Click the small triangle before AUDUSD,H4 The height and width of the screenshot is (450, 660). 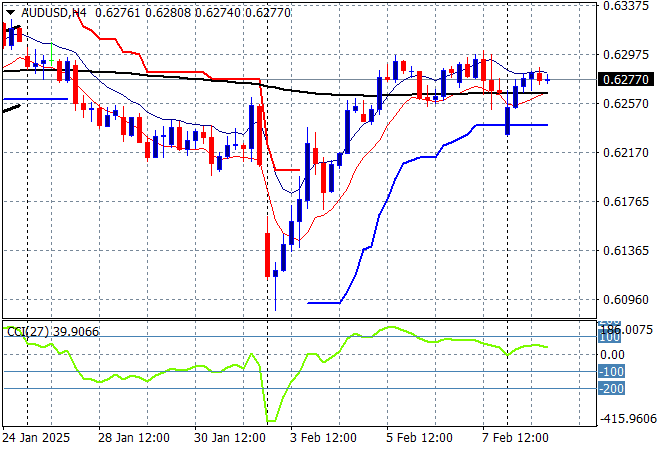click(x=10, y=13)
